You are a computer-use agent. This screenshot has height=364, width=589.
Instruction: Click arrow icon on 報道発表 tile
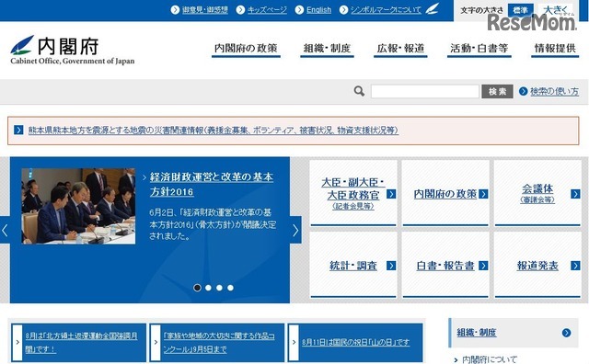click(575, 266)
